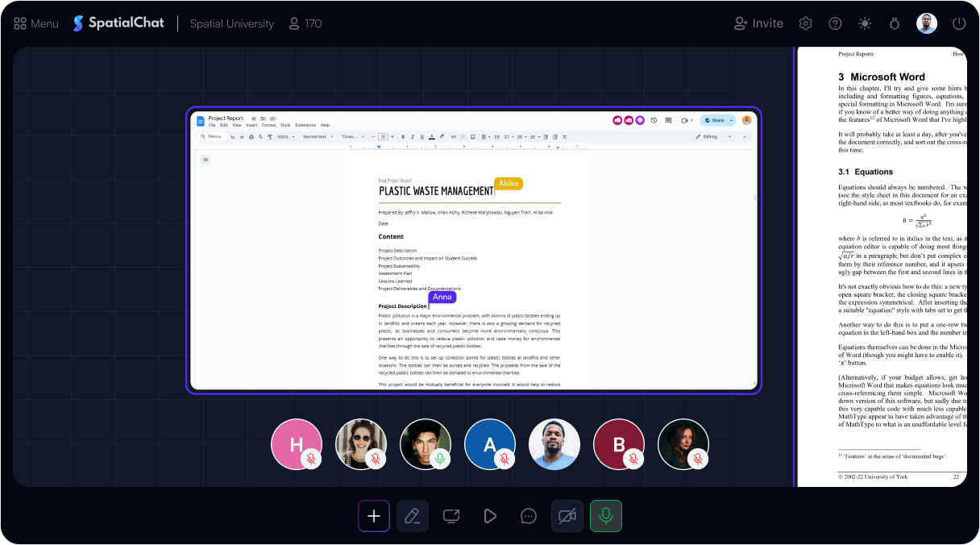The height and width of the screenshot is (545, 980).
Task: Open the media play tool
Action: pyautogui.click(x=489, y=515)
